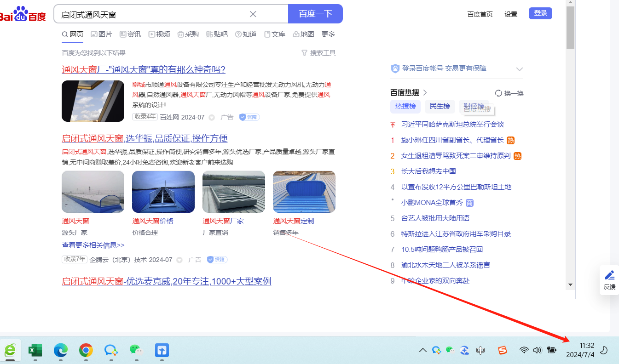
Task: Expand the 登录百度帐号 panel chevron
Action: tap(520, 69)
